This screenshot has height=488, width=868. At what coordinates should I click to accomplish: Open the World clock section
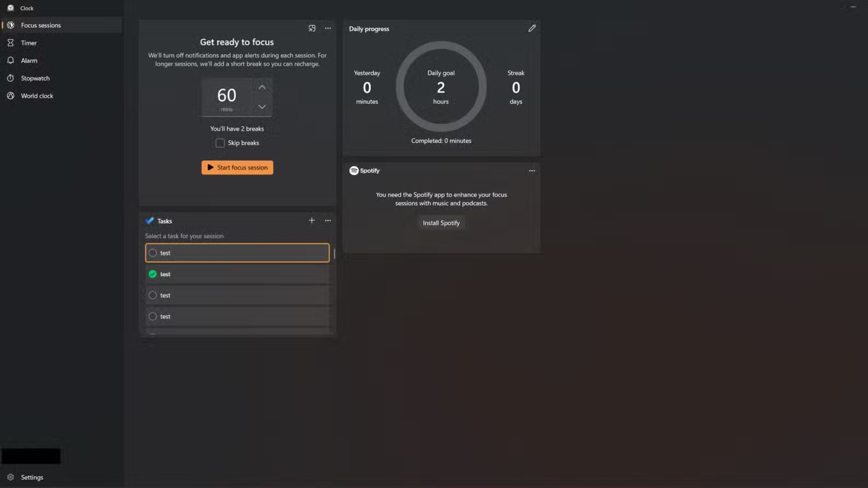(36, 95)
